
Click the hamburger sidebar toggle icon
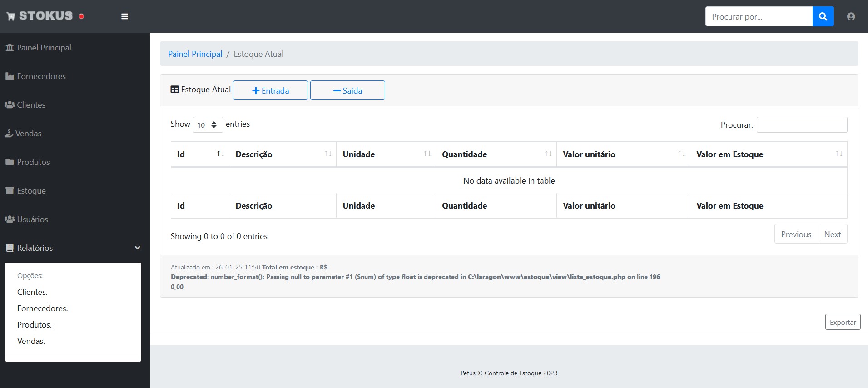(124, 16)
